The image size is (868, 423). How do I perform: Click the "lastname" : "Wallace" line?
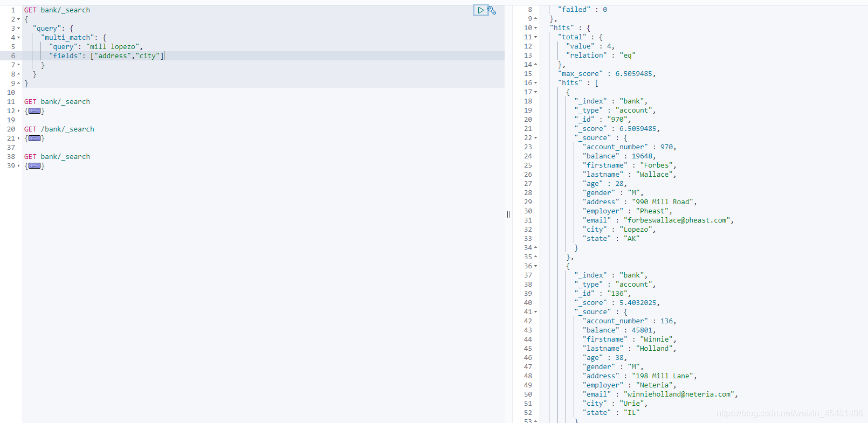coord(629,175)
